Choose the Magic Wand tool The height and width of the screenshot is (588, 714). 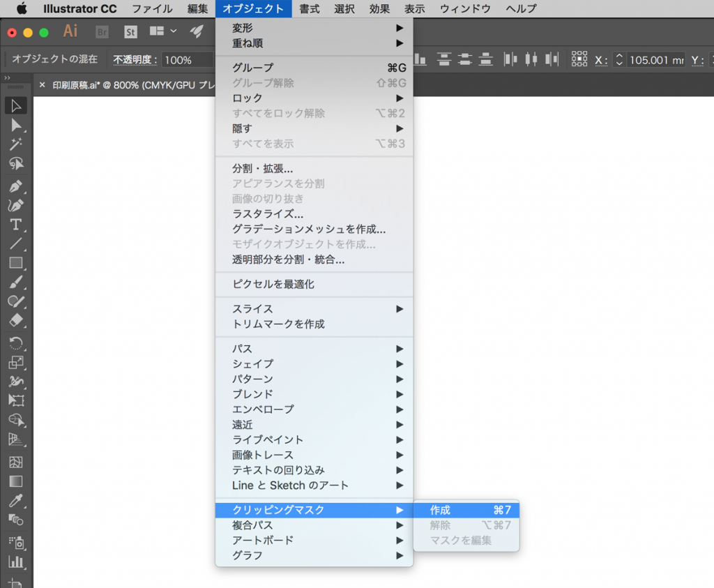[x=16, y=144]
